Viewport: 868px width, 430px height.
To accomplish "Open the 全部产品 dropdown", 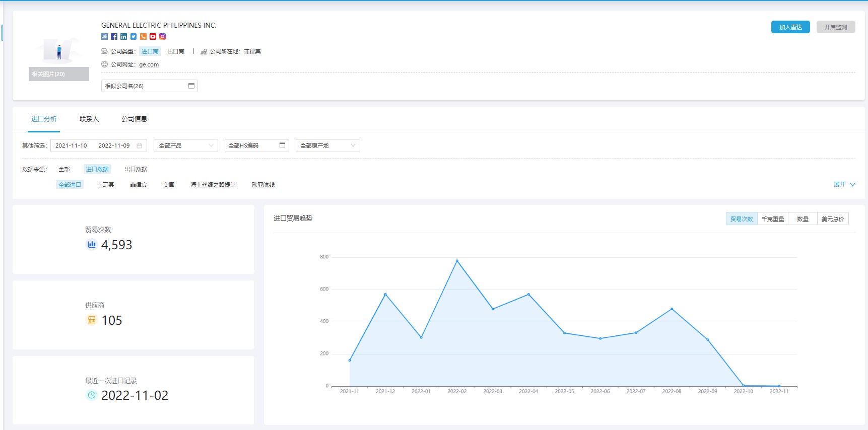I will click(186, 146).
